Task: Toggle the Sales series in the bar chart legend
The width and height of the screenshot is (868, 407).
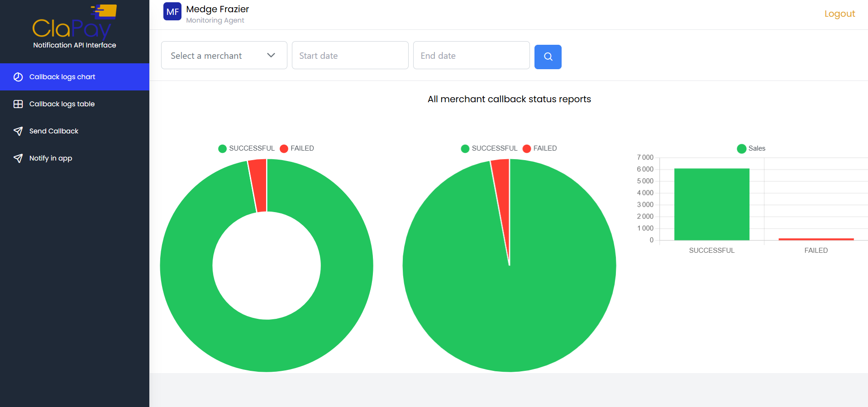Action: (x=751, y=148)
